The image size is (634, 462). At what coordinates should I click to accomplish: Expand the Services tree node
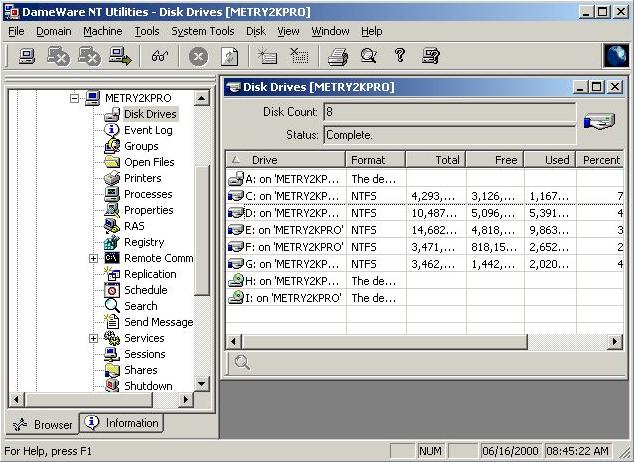(93, 338)
